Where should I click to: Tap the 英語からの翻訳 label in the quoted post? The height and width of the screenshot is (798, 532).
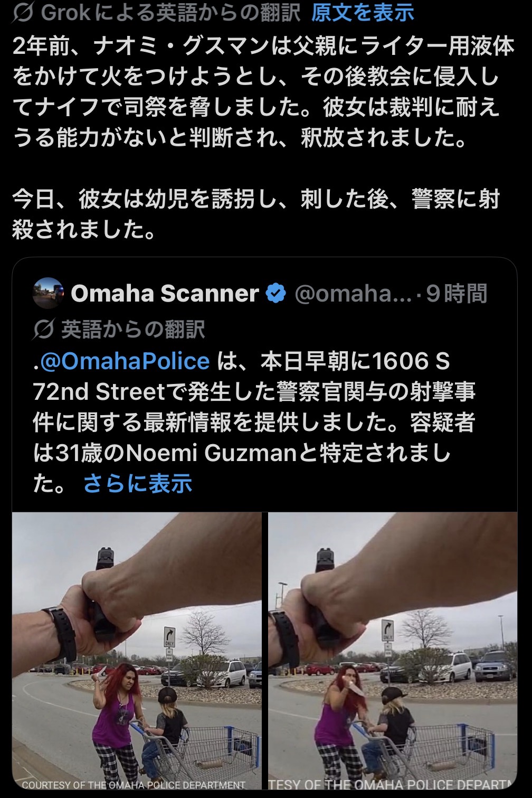pyautogui.click(x=132, y=330)
